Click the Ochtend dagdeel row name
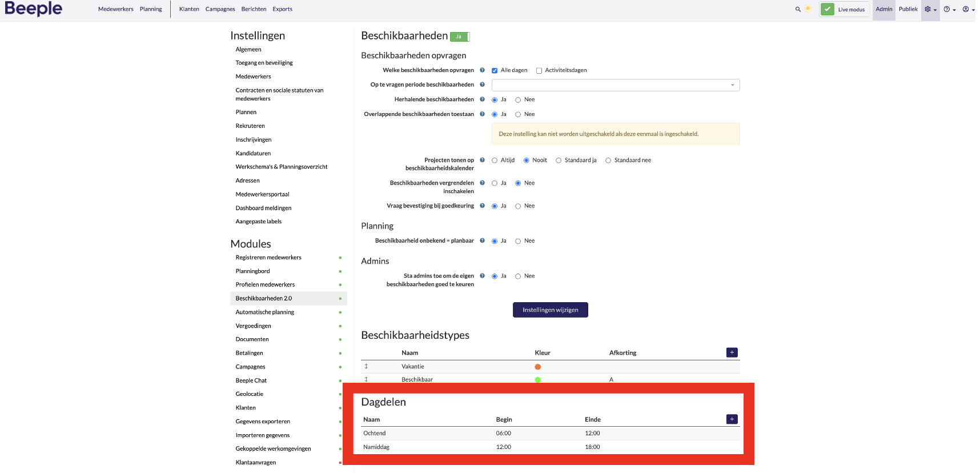The width and height of the screenshot is (980, 473). tap(375, 434)
